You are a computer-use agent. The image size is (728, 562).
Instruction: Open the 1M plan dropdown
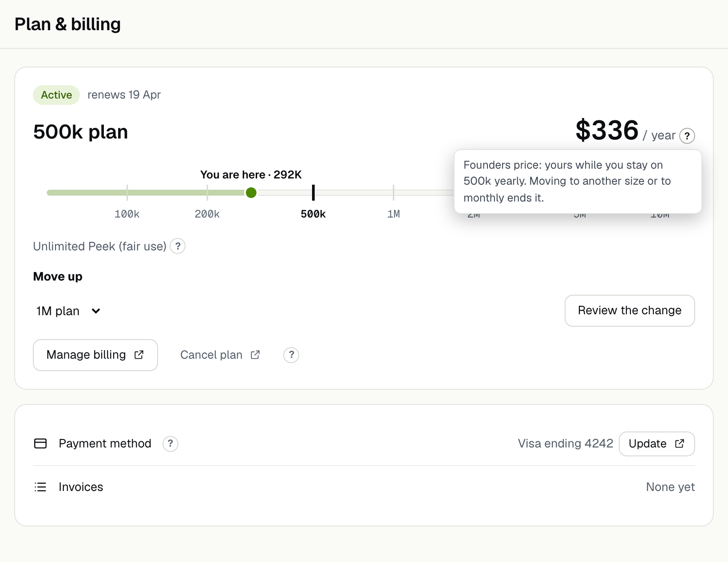pyautogui.click(x=69, y=311)
